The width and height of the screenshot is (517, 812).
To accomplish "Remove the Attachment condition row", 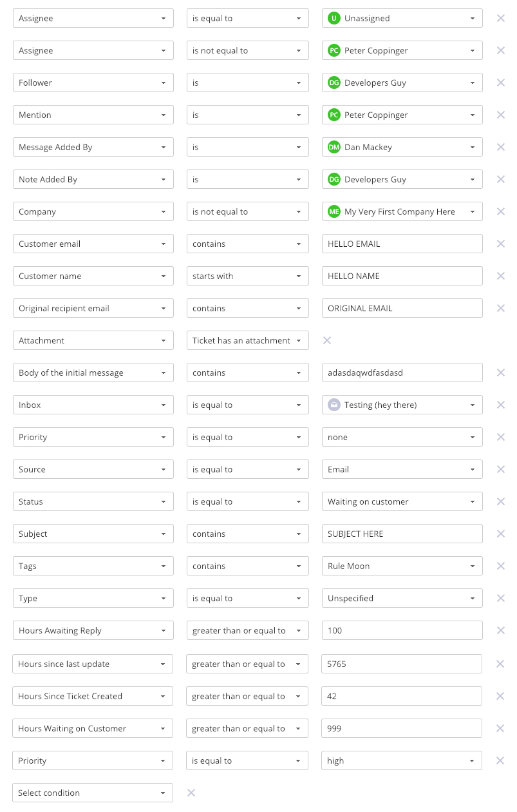I will pos(326,340).
